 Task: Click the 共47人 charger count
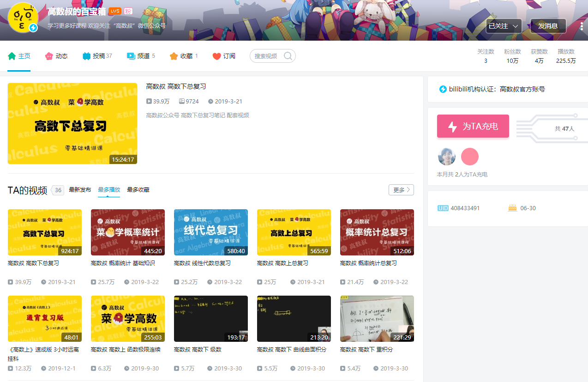564,129
